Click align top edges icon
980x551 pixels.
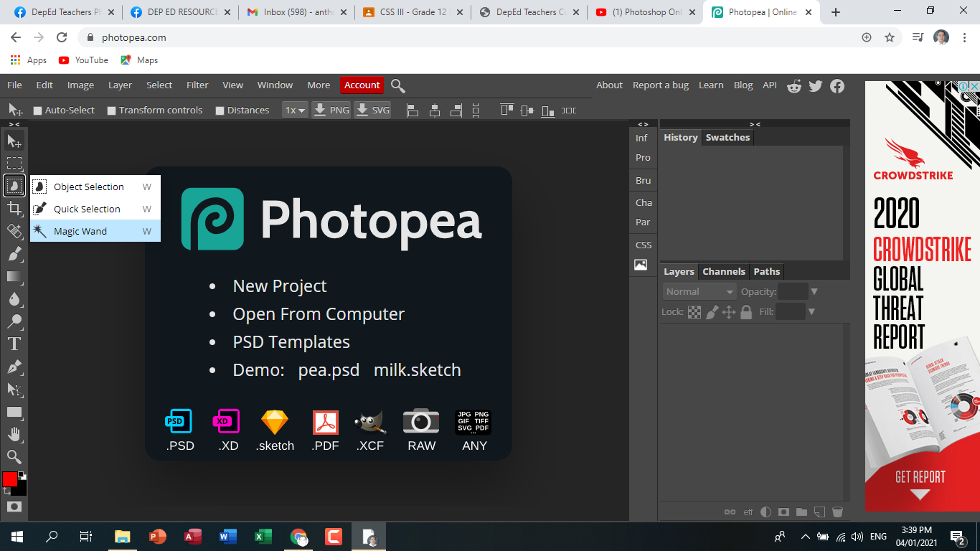tap(507, 110)
